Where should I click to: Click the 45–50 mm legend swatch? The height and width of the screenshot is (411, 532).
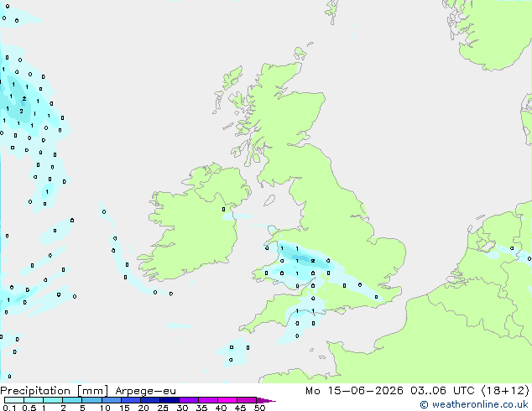click(x=247, y=400)
